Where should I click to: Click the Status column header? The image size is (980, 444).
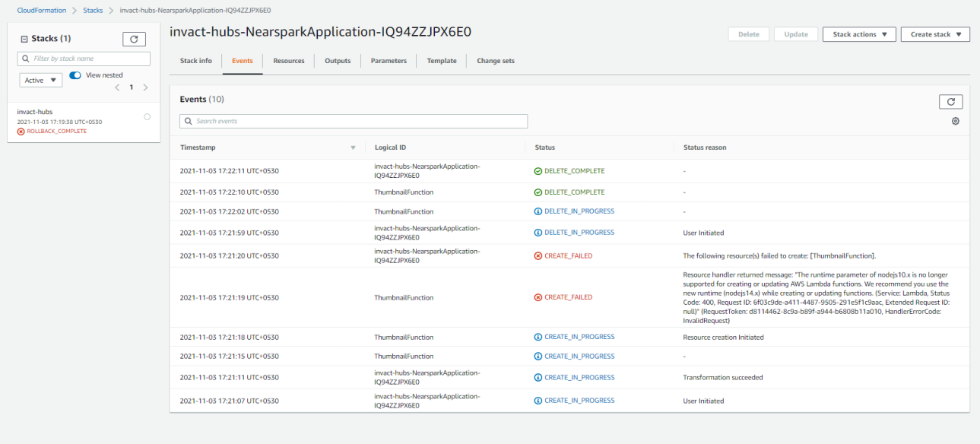point(545,147)
